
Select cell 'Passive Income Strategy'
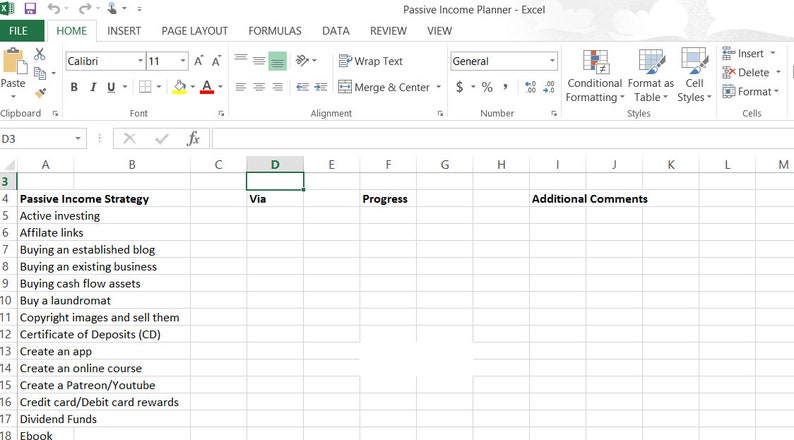click(x=84, y=199)
